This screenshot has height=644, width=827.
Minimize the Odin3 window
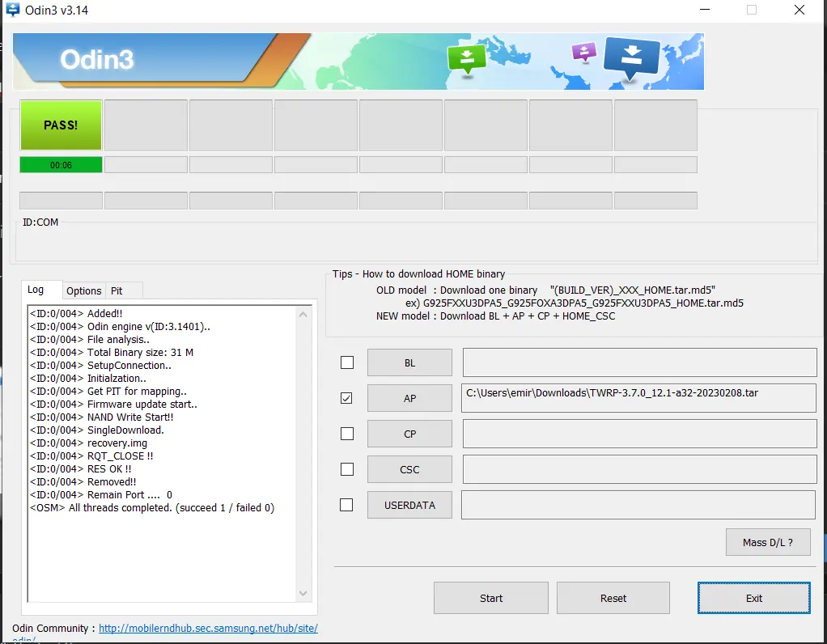[x=705, y=10]
